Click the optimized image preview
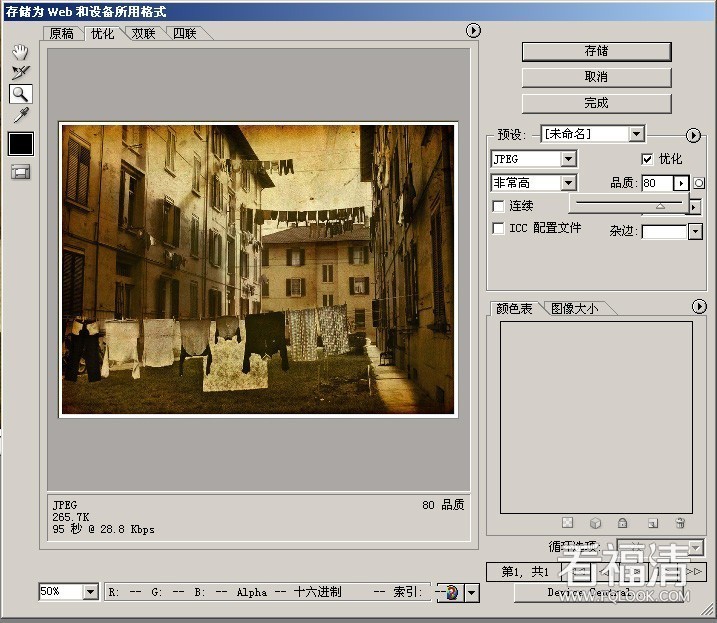 click(258, 269)
